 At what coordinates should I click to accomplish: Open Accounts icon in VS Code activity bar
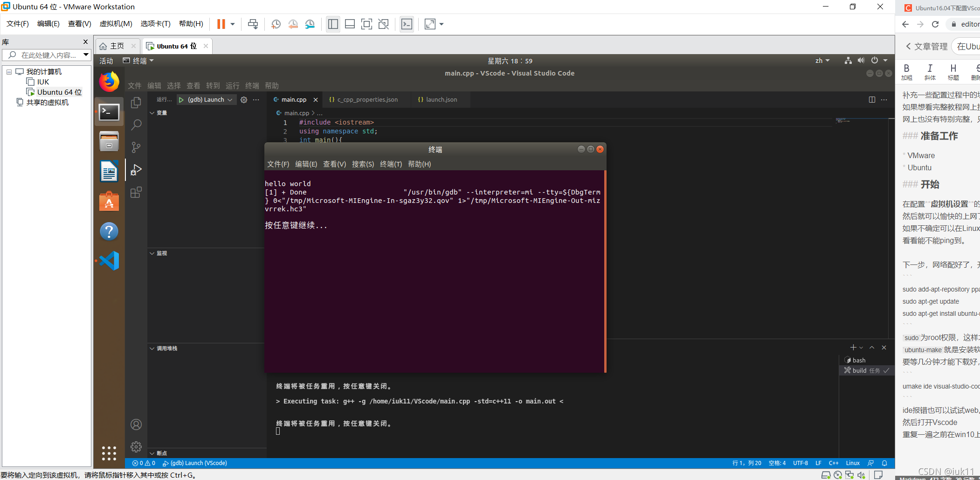tap(136, 424)
